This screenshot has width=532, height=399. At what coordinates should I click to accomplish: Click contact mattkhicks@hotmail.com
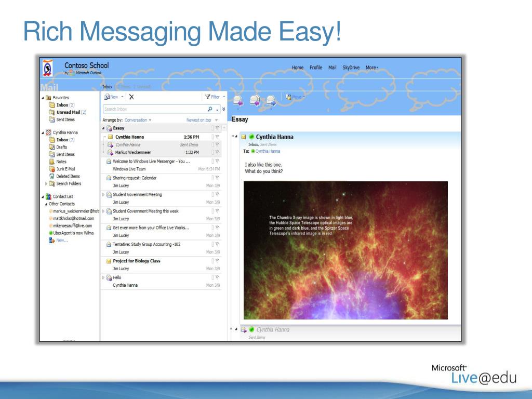click(x=74, y=219)
